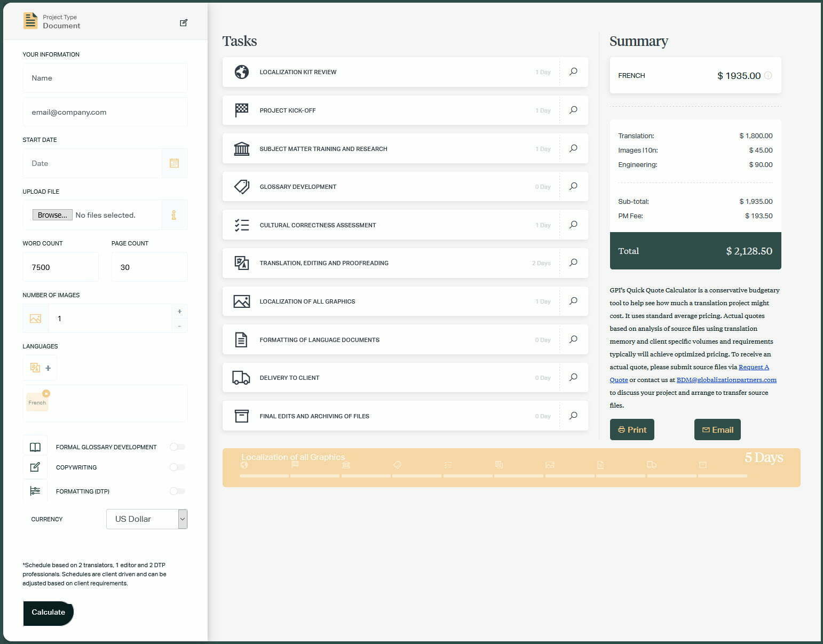Enable Formal Glossary Development toggle

[x=177, y=447]
